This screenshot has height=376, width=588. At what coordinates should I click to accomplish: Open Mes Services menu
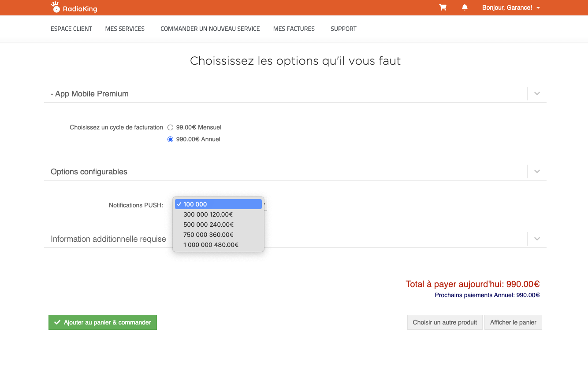[x=125, y=29]
